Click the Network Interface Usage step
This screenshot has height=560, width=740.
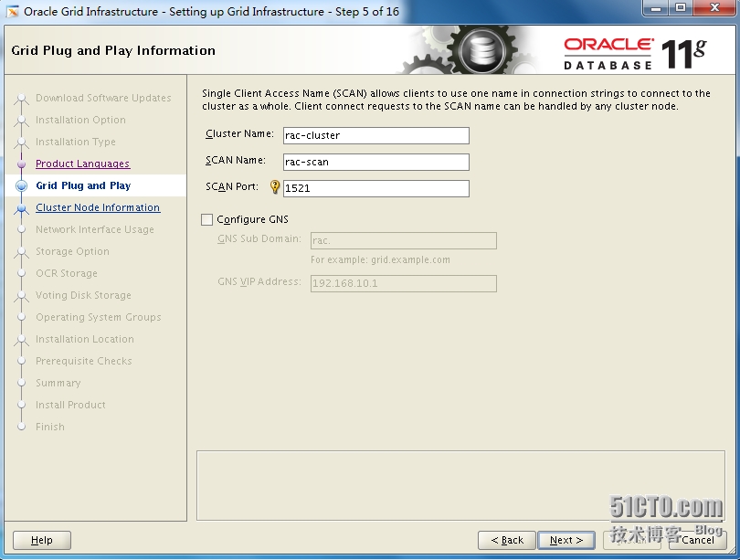pyautogui.click(x=95, y=230)
